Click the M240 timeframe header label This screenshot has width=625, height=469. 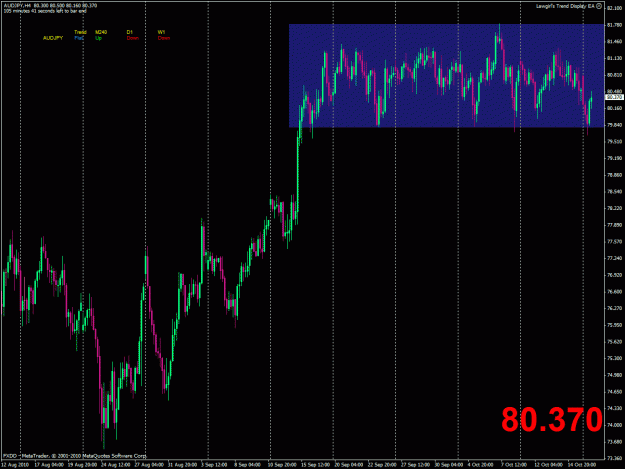(x=101, y=32)
